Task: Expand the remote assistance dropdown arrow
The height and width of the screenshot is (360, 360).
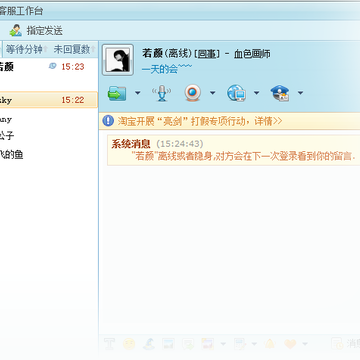Action: pos(256,93)
